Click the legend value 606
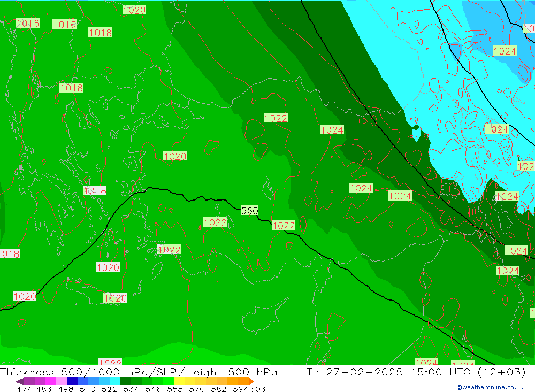 (258, 389)
